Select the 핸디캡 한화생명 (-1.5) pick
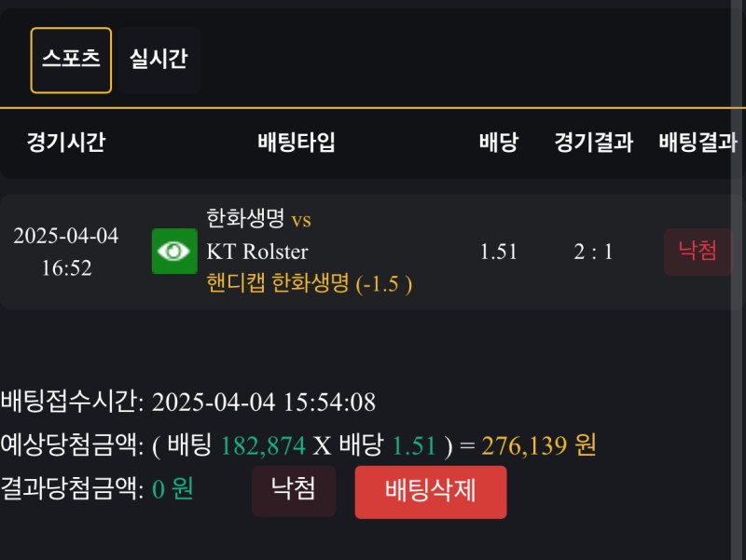Image resolution: width=746 pixels, height=560 pixels. coord(310,283)
